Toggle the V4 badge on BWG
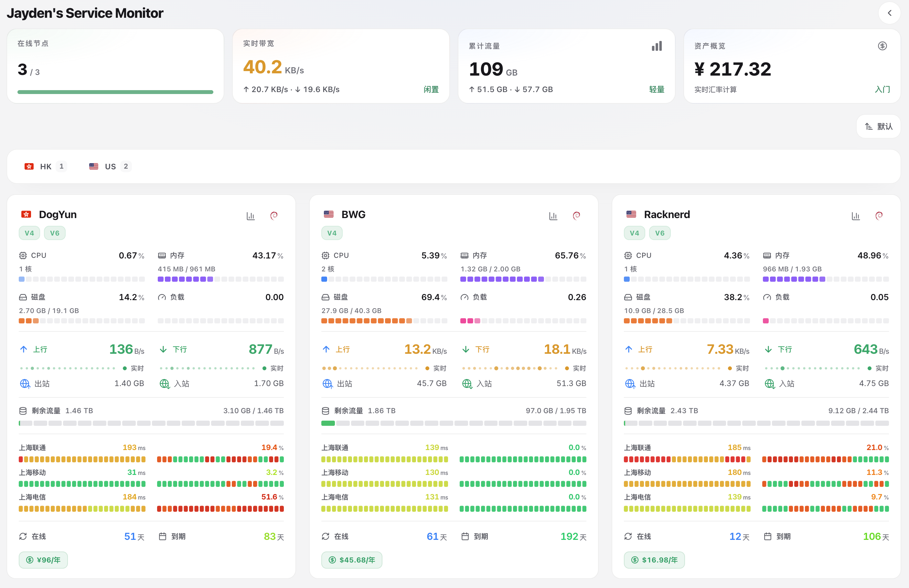Viewport: 909px width, 588px height. pyautogui.click(x=332, y=233)
